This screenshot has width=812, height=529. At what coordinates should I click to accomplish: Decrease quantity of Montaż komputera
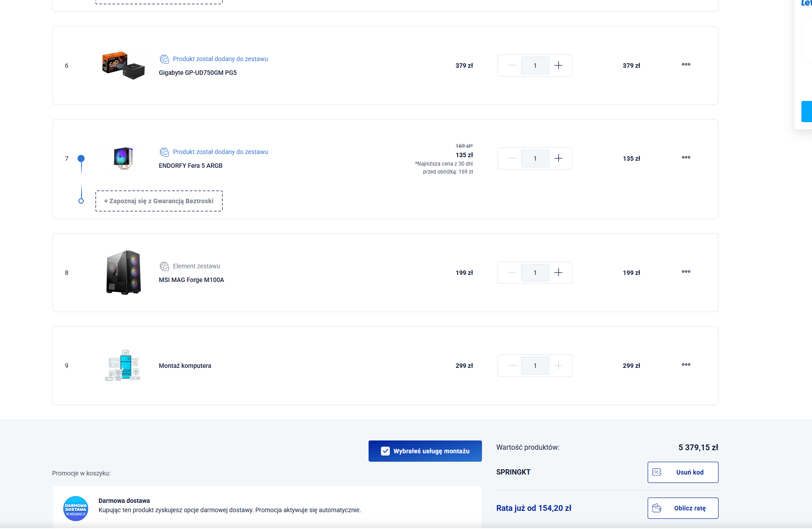[x=512, y=366]
